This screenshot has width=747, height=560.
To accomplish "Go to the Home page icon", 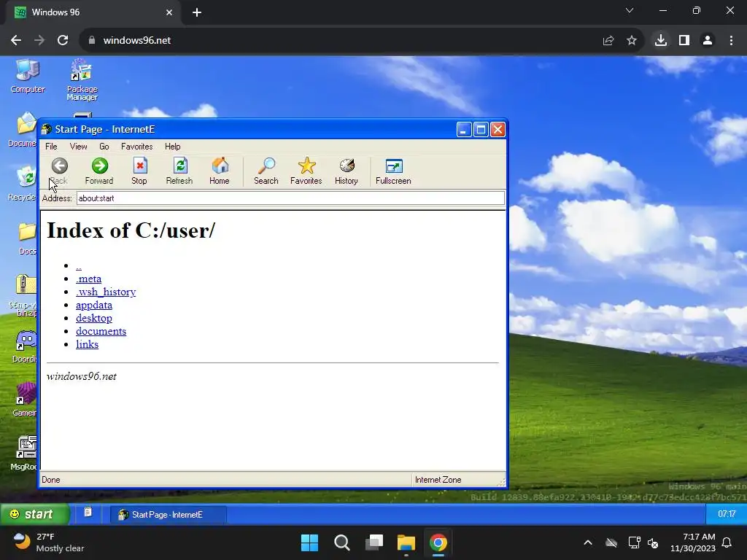I will [x=219, y=171].
